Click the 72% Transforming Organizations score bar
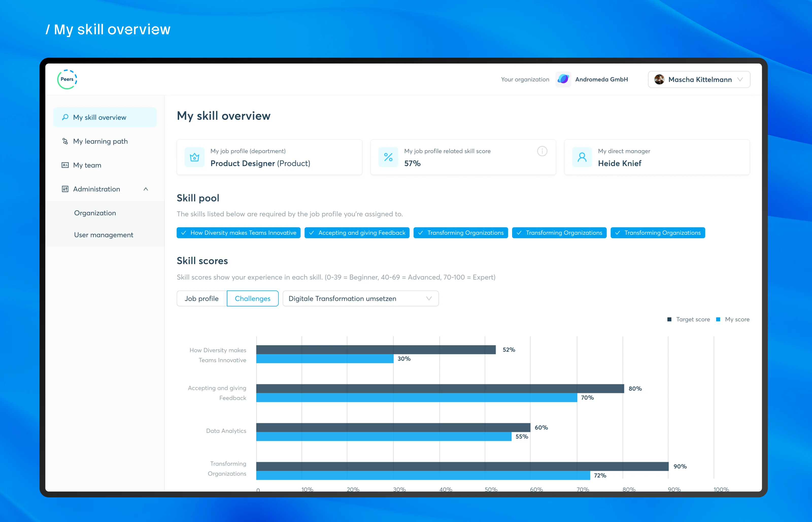The width and height of the screenshot is (812, 522). [x=423, y=475]
